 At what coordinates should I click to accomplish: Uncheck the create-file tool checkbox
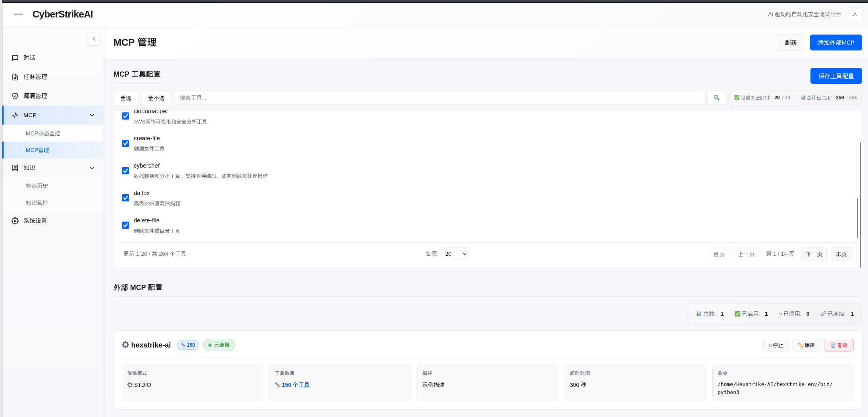[125, 143]
